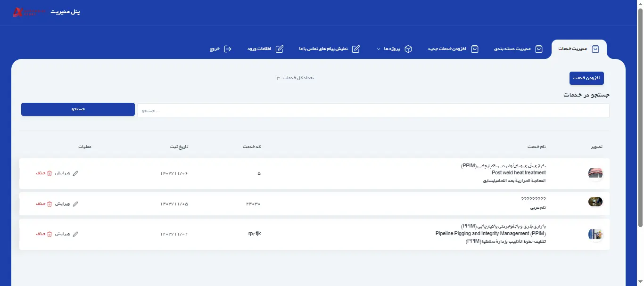Expand the پروژه ها dropdown chevron
644x286 pixels.
[379, 49]
